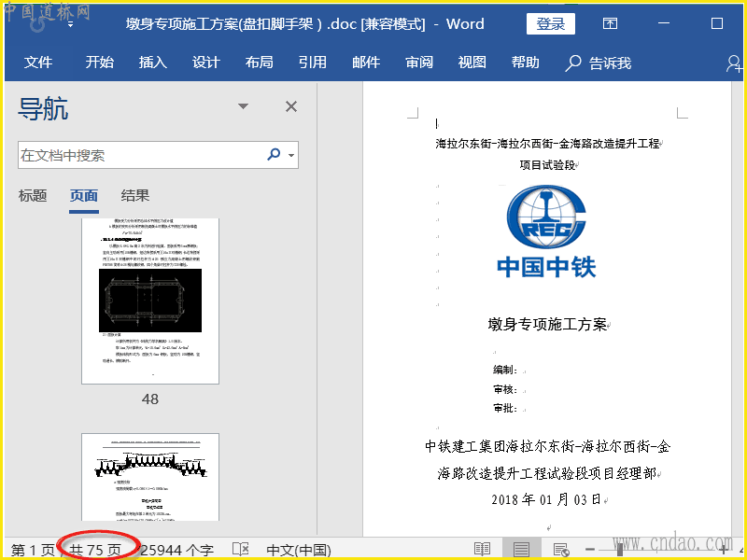
Task: Switch to the 标题 navigation tab
Action: [33, 196]
